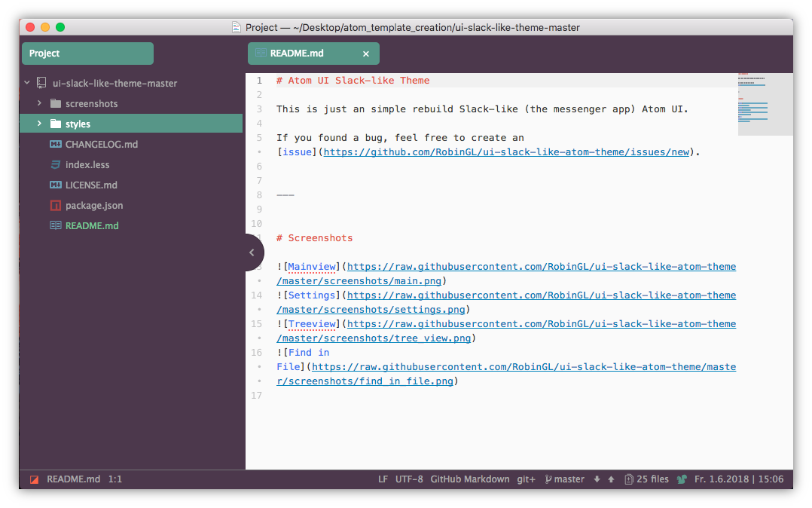Click the Settings link label in editor
The image size is (812, 508).
click(312, 295)
